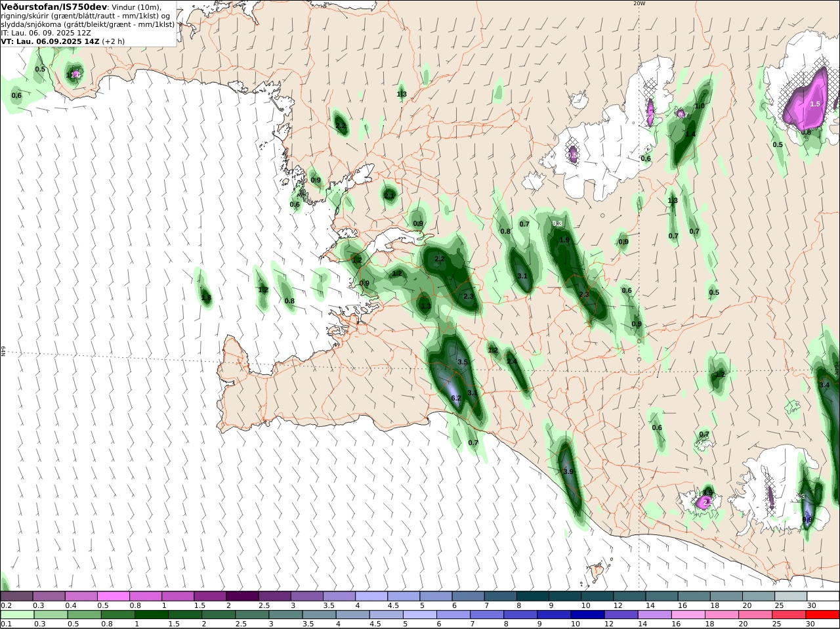Screen dimensions: 840x629
Task: Click the 0.2 label in the snow legend
Action: coord(6,605)
